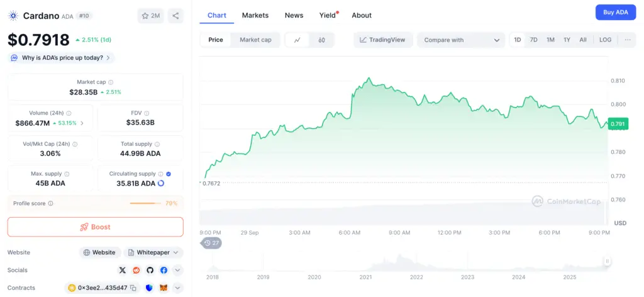Screen dimensions: 644x297
Task: Open 'Why is ADA's price up today?'
Action: click(61, 58)
